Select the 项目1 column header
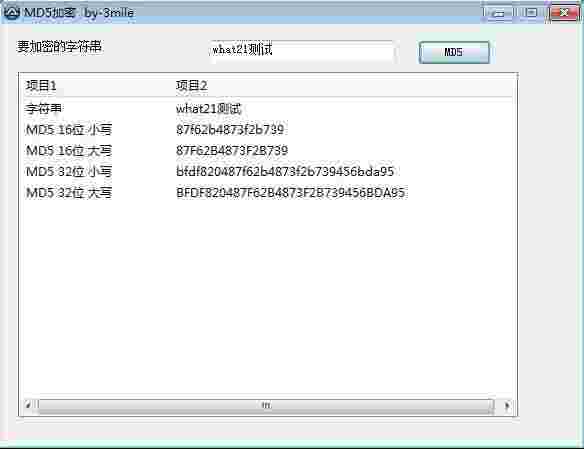This screenshot has width=584, height=449. click(98, 86)
